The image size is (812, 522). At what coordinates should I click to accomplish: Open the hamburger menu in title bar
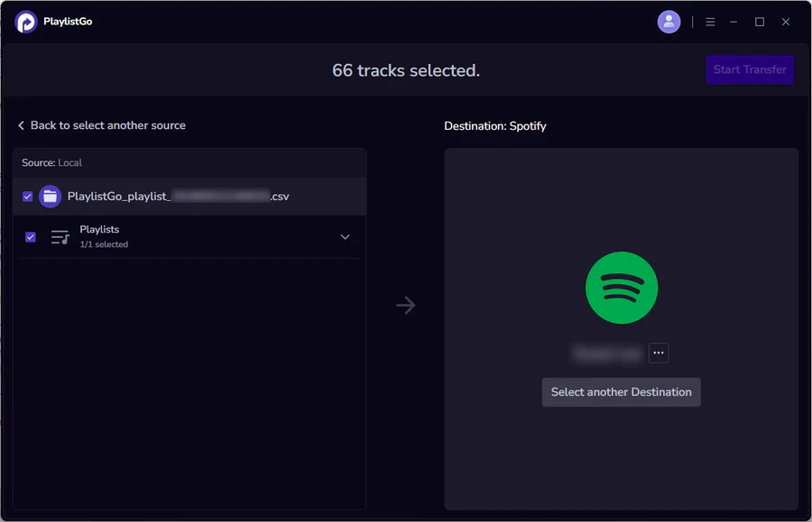click(x=710, y=22)
